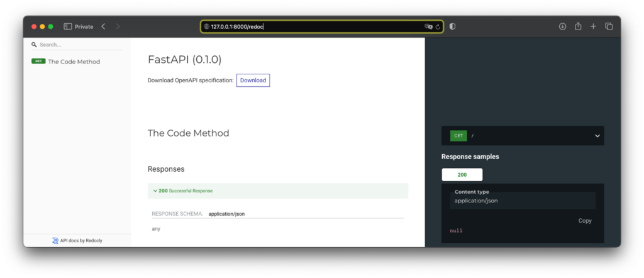Click the green GET badge in sidebar
This screenshot has height=278, width=644.
tap(38, 61)
